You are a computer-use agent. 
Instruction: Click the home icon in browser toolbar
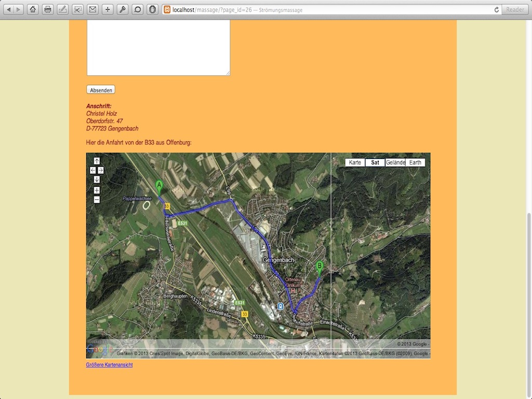(33, 9)
